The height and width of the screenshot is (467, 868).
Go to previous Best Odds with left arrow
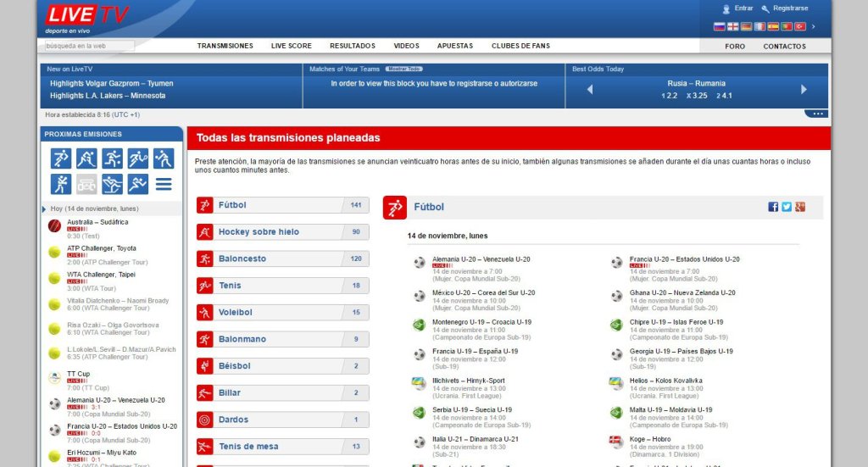pyautogui.click(x=590, y=89)
